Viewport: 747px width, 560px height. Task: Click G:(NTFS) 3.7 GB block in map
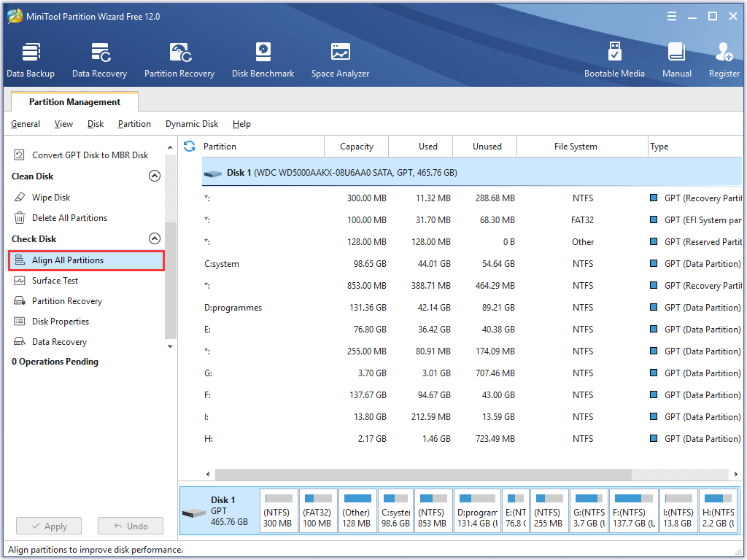tap(589, 511)
